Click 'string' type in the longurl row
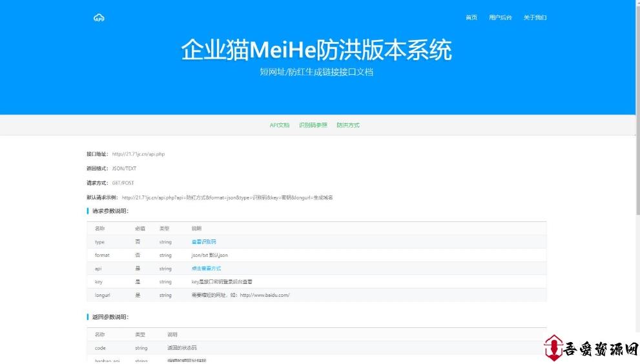Screen dimensions: 640x364 165,295
